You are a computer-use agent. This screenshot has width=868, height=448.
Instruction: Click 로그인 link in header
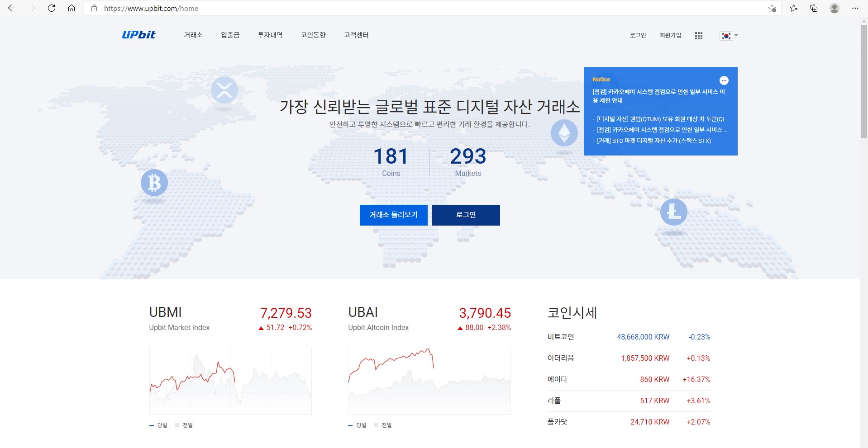pyautogui.click(x=638, y=35)
